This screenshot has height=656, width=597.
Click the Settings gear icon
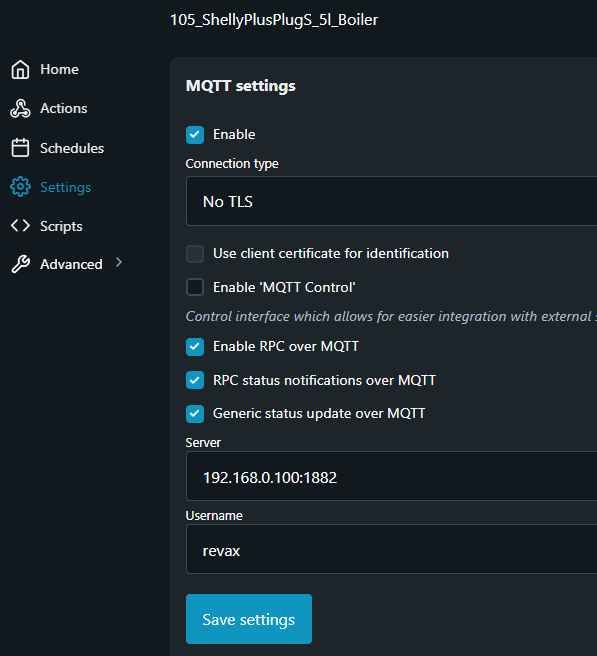[x=20, y=187]
